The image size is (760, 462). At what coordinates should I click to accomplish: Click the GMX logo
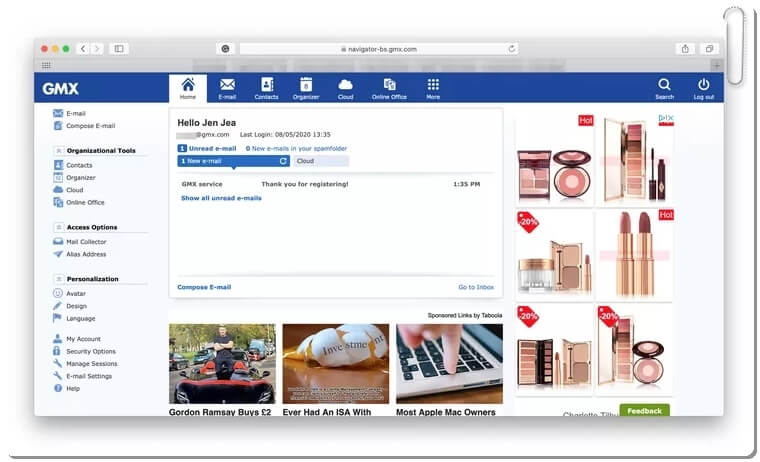point(60,88)
